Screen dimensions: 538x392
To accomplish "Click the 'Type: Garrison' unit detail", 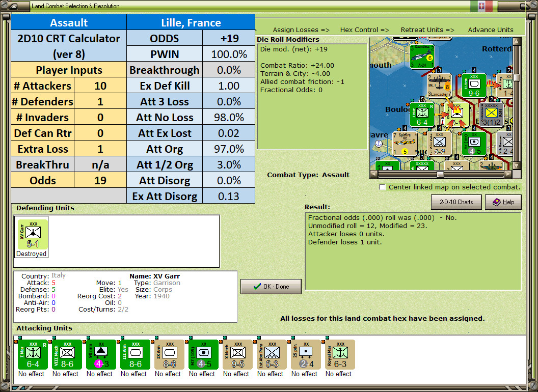I will click(x=157, y=283).
